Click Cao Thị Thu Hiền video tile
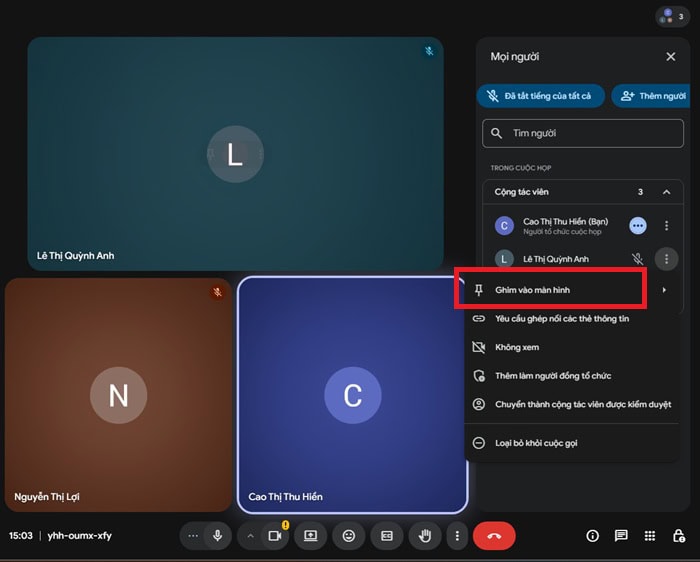This screenshot has width=700, height=562. tap(352, 395)
